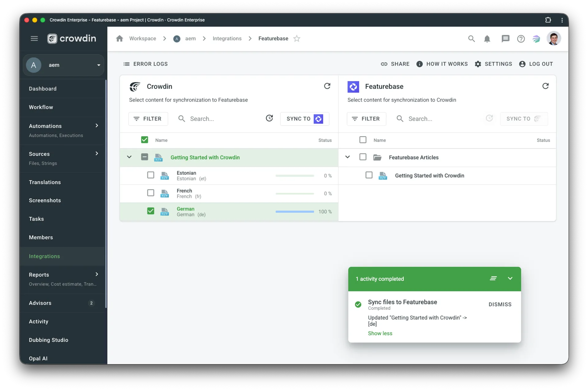Image resolution: width=588 pixels, height=390 pixels.
Task: Uncheck the German checkbox
Action: coord(151,211)
